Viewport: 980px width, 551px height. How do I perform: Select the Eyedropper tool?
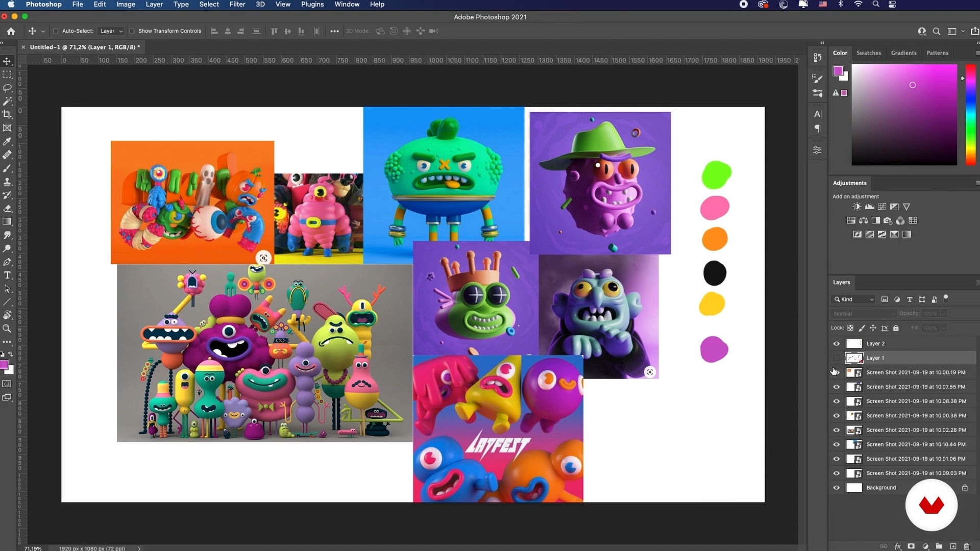7,141
